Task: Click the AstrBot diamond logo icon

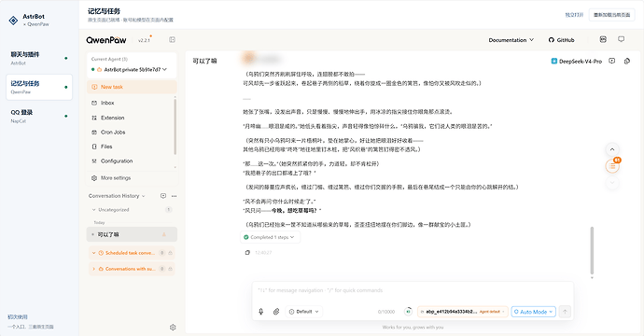Action: 13,21
